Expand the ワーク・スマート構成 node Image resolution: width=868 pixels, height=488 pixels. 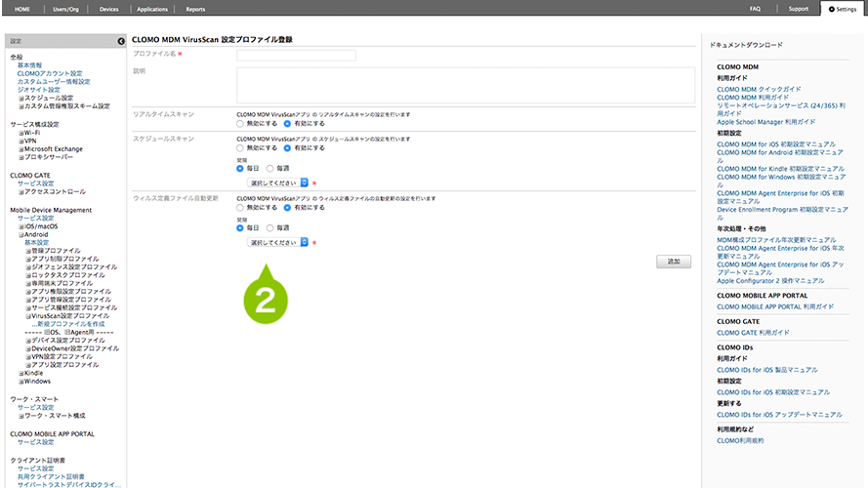[21, 416]
